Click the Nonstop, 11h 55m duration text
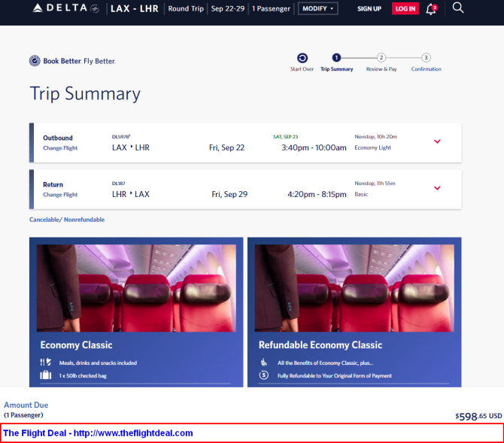The image size is (504, 443). 375,184
